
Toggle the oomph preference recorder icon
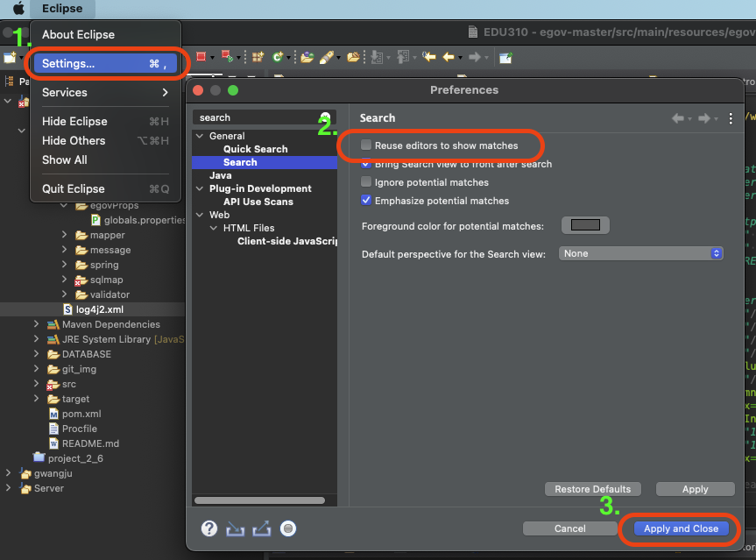pos(288,528)
